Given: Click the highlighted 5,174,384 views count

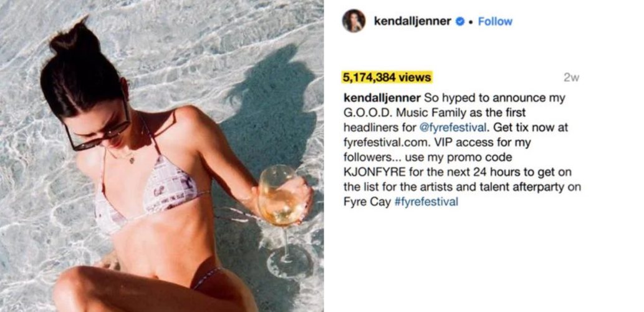Looking at the screenshot, I should click(x=387, y=77).
